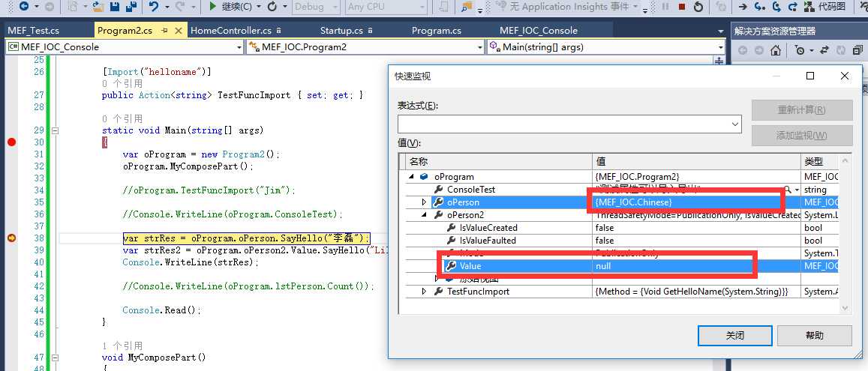Click the refresh icon beside Continue

coord(272,7)
